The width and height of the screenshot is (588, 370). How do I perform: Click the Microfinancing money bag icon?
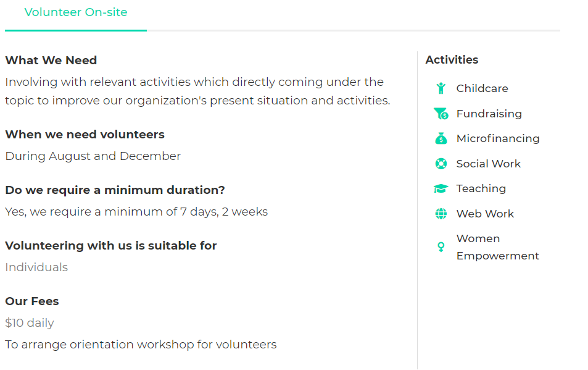point(441,138)
